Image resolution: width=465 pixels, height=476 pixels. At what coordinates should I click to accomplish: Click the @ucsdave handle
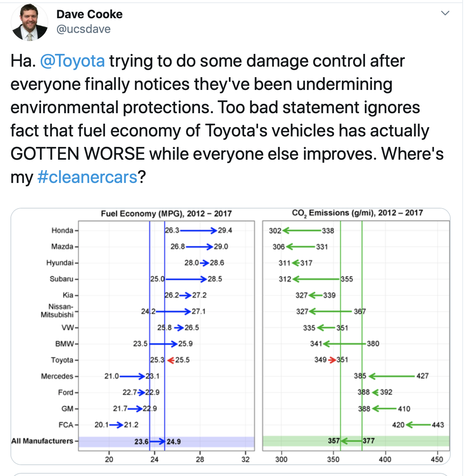[83, 29]
